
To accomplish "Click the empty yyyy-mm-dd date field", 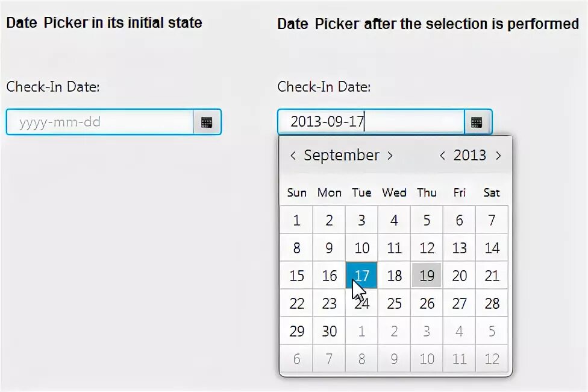I will (100, 122).
